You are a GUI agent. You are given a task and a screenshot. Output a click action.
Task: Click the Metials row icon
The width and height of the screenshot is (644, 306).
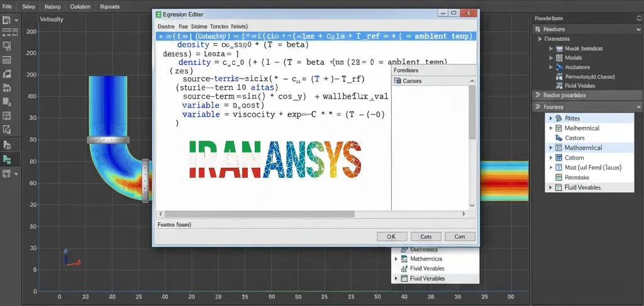pos(559,58)
